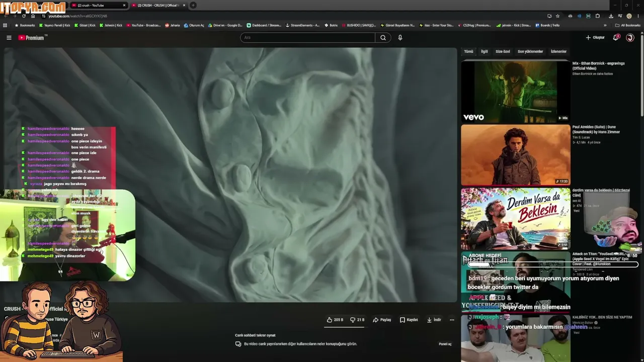Open browser media control icon
The height and width of the screenshot is (362, 644).
[620, 16]
